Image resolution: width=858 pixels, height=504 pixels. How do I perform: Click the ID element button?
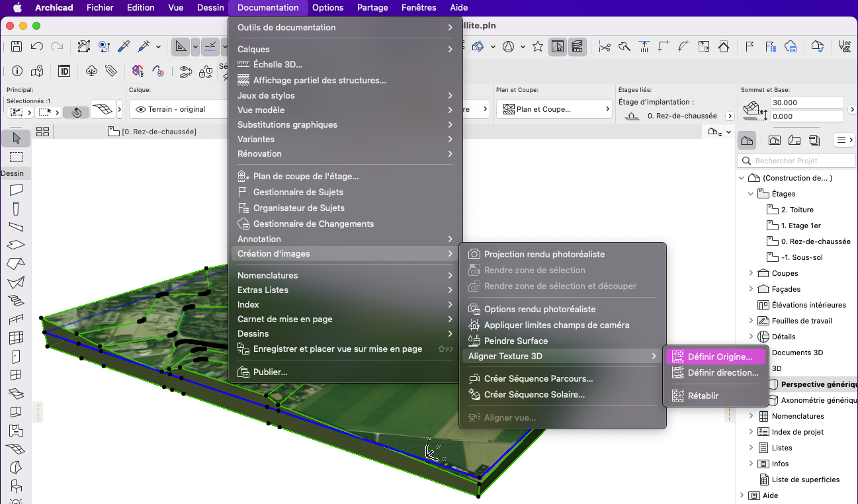[x=64, y=71]
